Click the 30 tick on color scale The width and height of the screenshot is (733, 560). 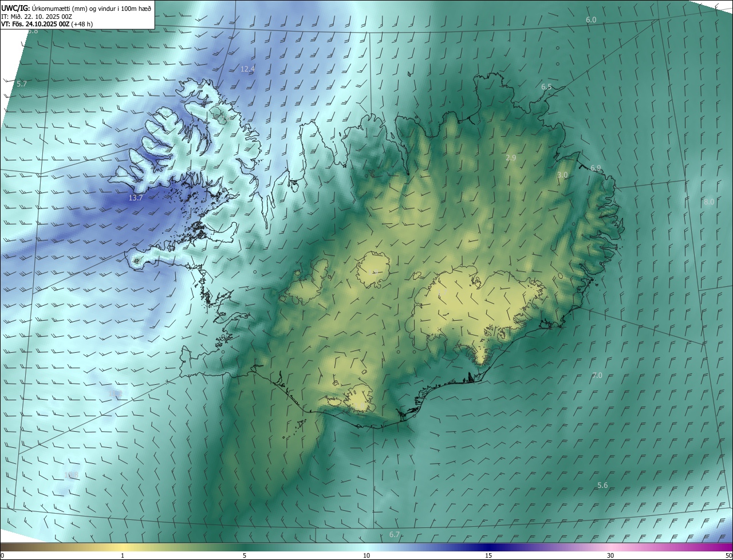click(x=610, y=555)
